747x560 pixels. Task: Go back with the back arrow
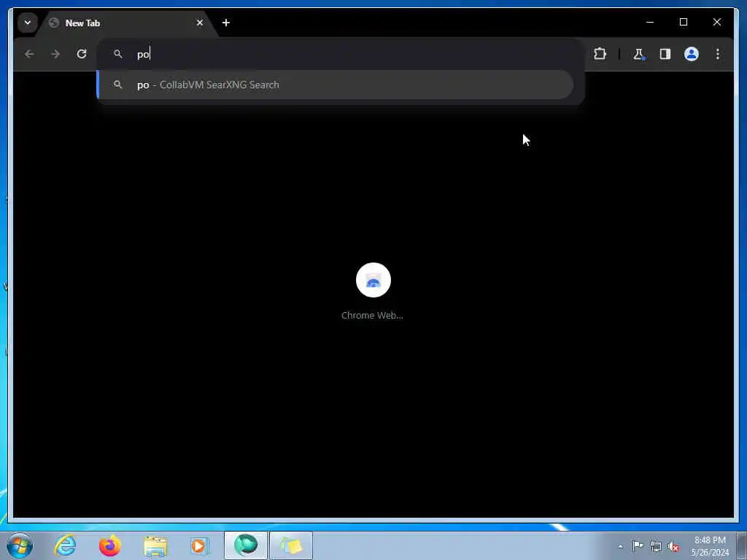coord(29,54)
